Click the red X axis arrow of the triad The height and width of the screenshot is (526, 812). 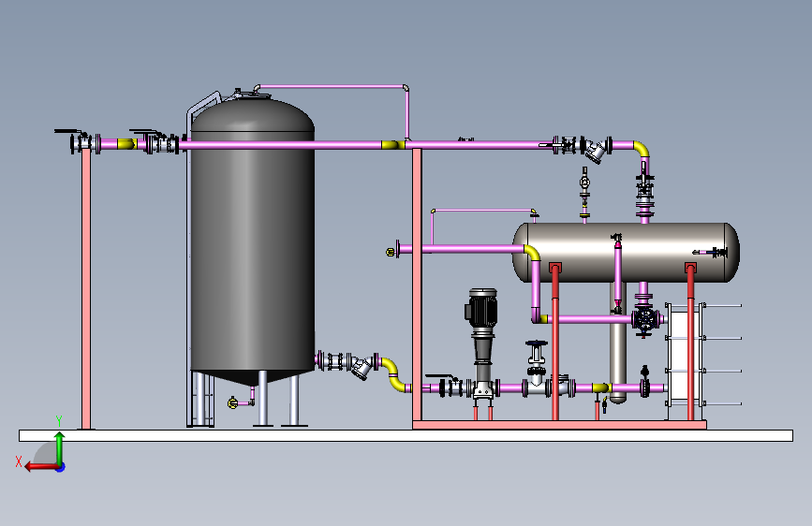(x=40, y=467)
